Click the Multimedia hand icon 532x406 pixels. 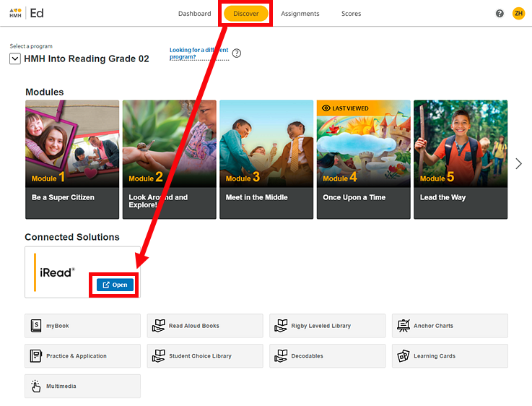coord(36,386)
